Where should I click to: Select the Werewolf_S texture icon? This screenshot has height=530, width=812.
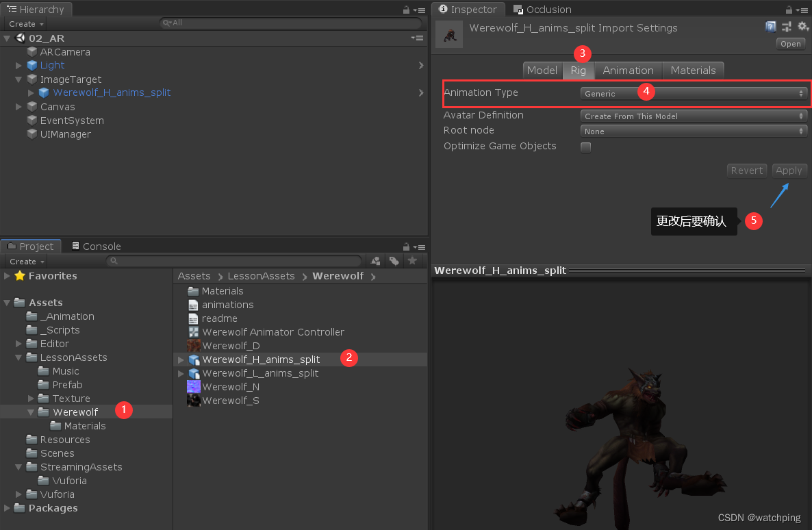pyautogui.click(x=194, y=401)
